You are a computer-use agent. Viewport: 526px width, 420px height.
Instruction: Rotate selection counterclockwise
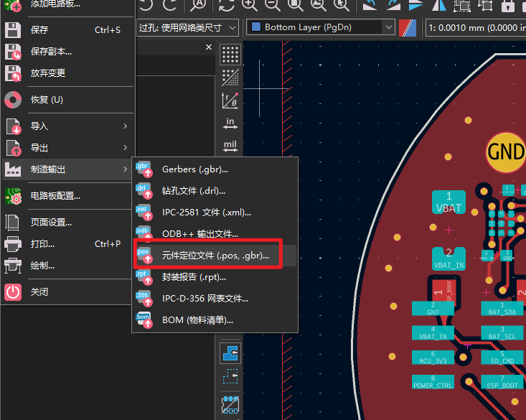pyautogui.click(x=370, y=5)
